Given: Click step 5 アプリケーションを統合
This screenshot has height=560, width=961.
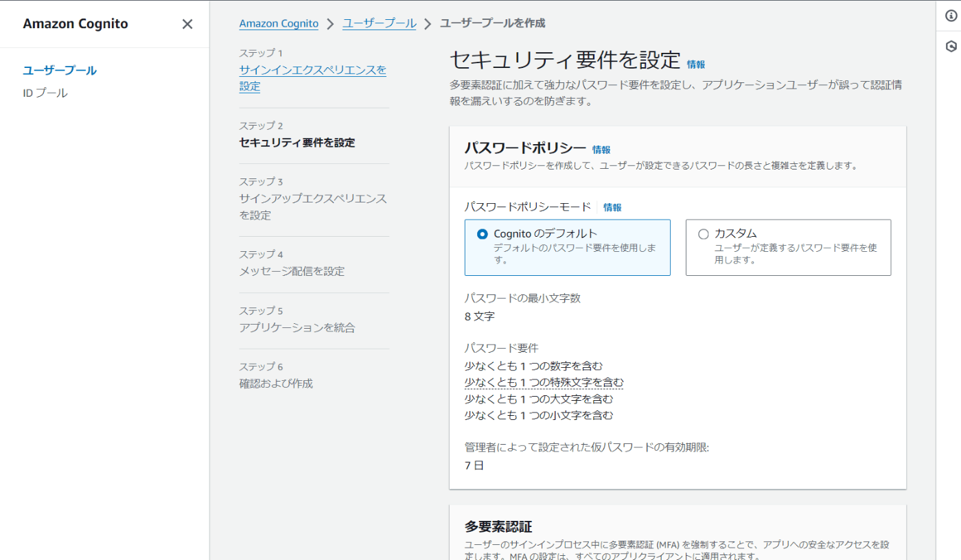Looking at the screenshot, I should pyautogui.click(x=297, y=328).
